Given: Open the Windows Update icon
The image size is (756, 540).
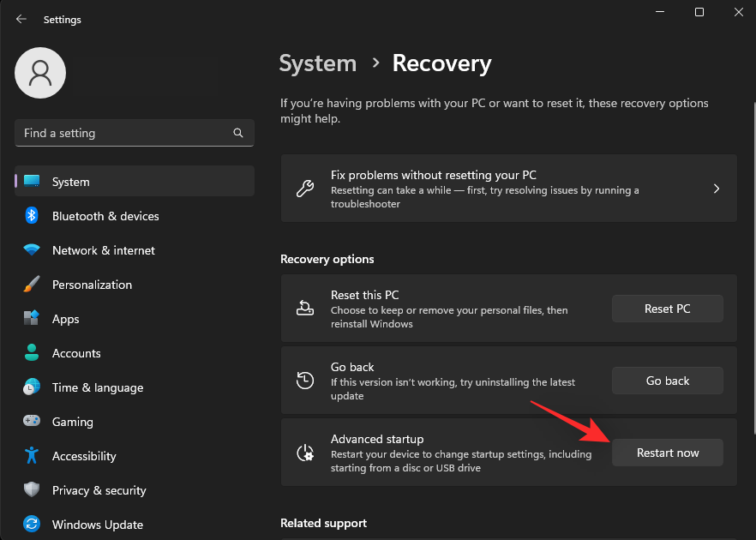Looking at the screenshot, I should [x=32, y=525].
